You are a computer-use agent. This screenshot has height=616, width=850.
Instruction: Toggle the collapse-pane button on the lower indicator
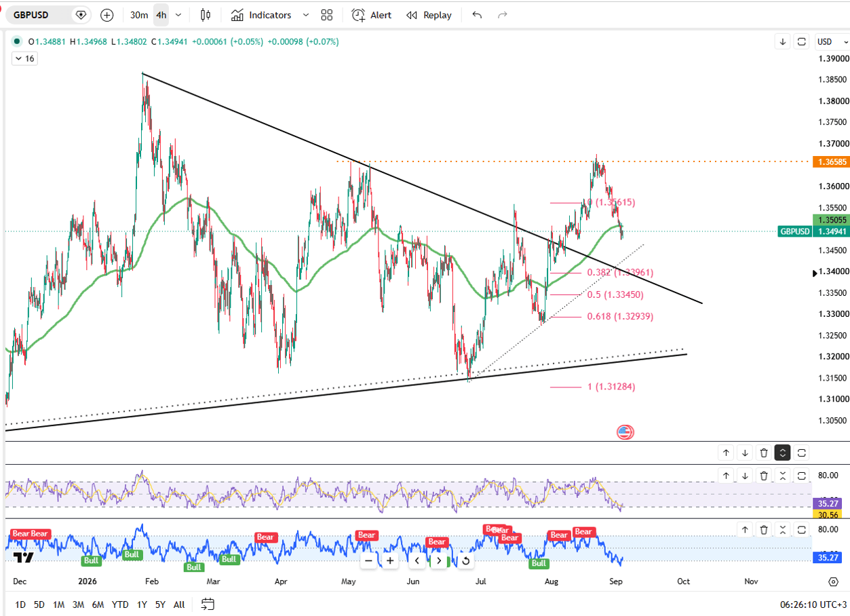pyautogui.click(x=783, y=530)
